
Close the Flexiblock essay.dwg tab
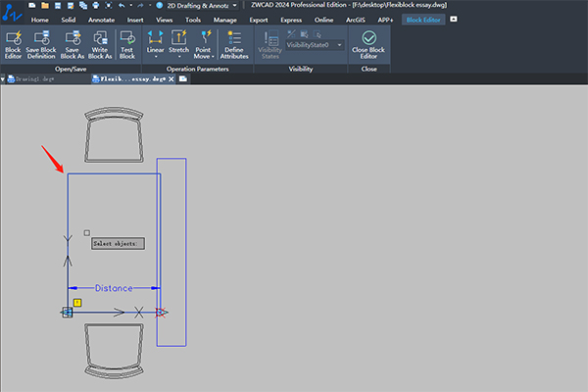171,78
